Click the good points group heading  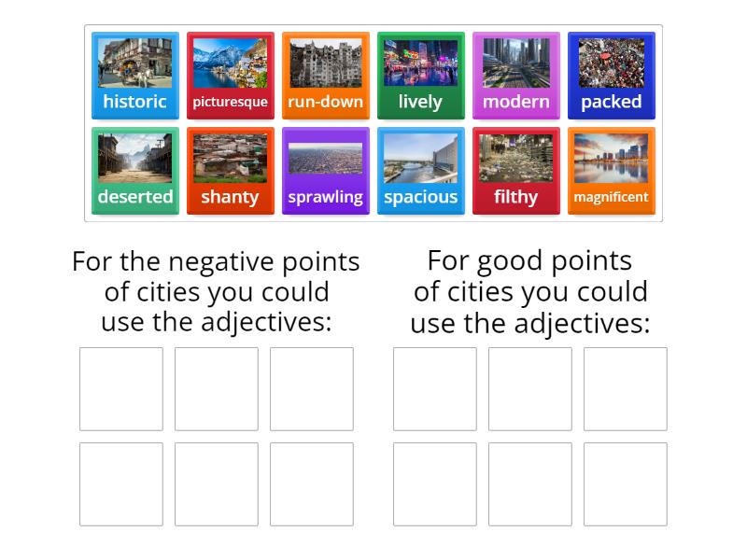pos(529,291)
